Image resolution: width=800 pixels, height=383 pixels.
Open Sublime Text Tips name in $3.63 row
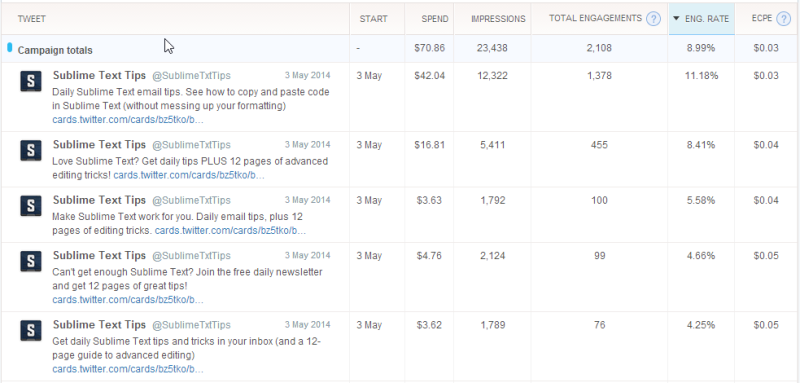coord(99,200)
